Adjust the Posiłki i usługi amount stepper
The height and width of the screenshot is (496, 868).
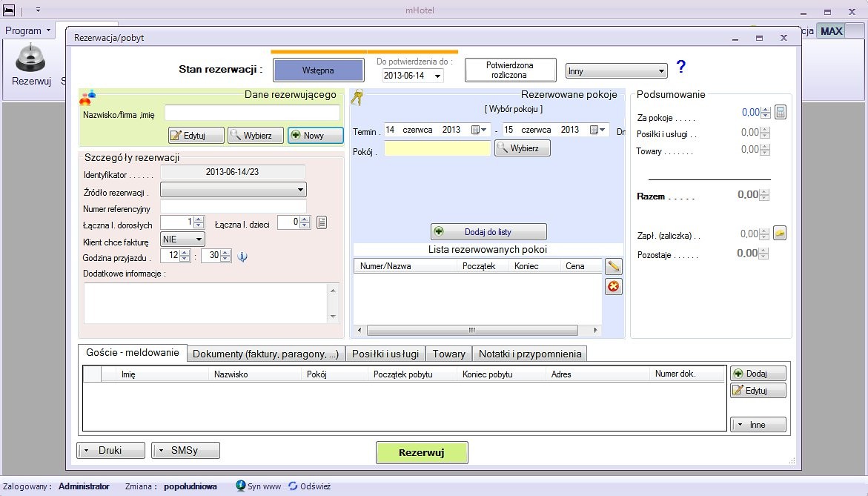click(765, 133)
